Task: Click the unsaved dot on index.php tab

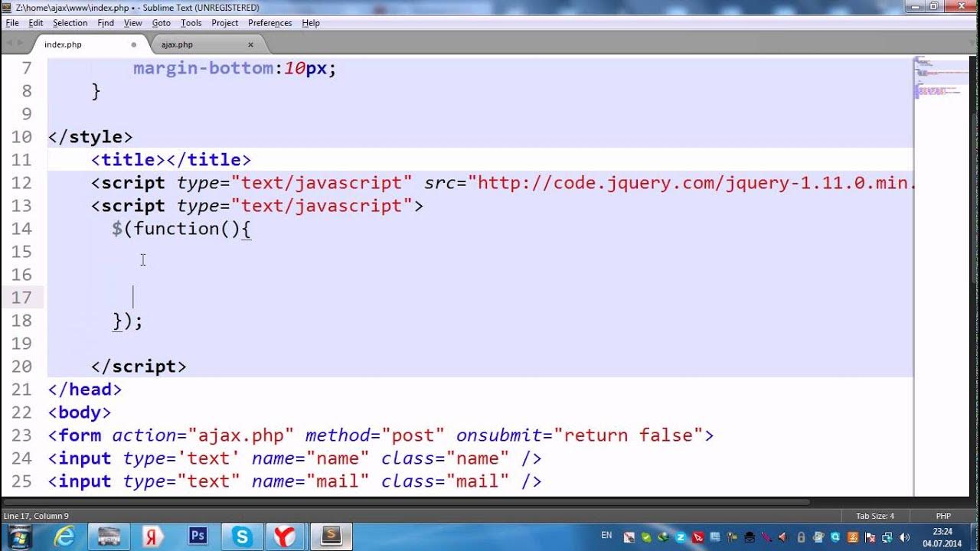Action: pos(134,44)
